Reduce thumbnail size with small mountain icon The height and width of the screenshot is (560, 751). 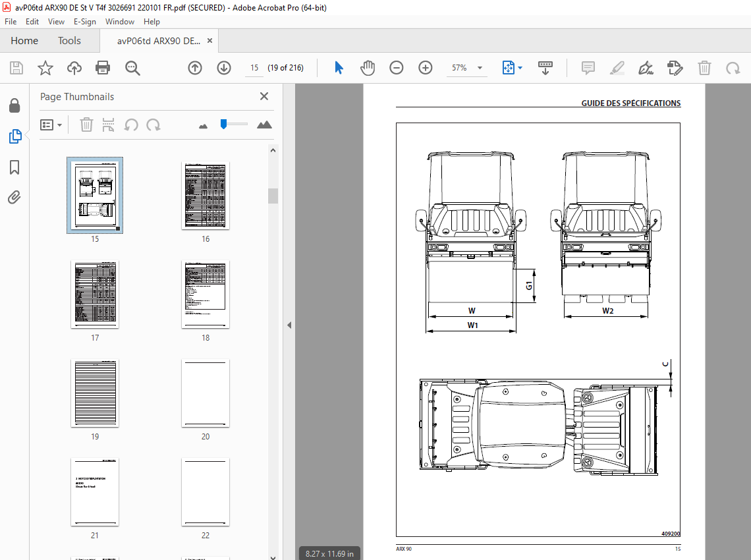[x=203, y=126]
